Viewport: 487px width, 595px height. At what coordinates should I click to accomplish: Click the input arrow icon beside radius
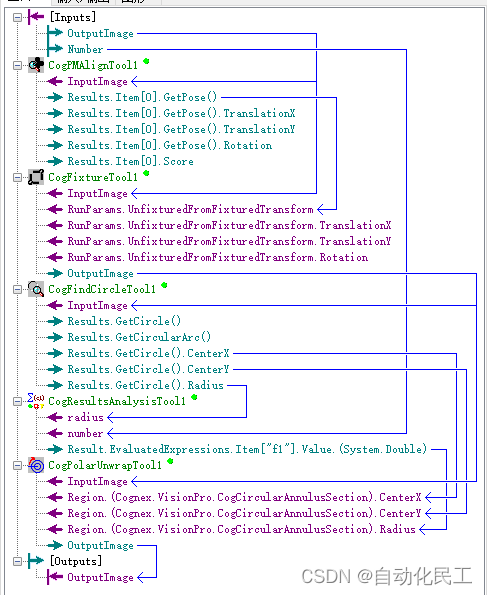(55, 417)
